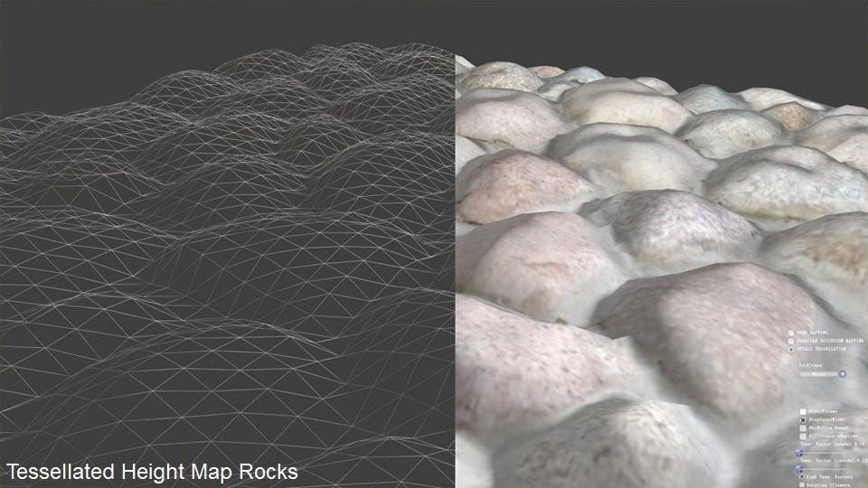Viewport: 868px width, 488px height.
Task: Enable the Distance-adaptive checkbox
Action: 802,436
